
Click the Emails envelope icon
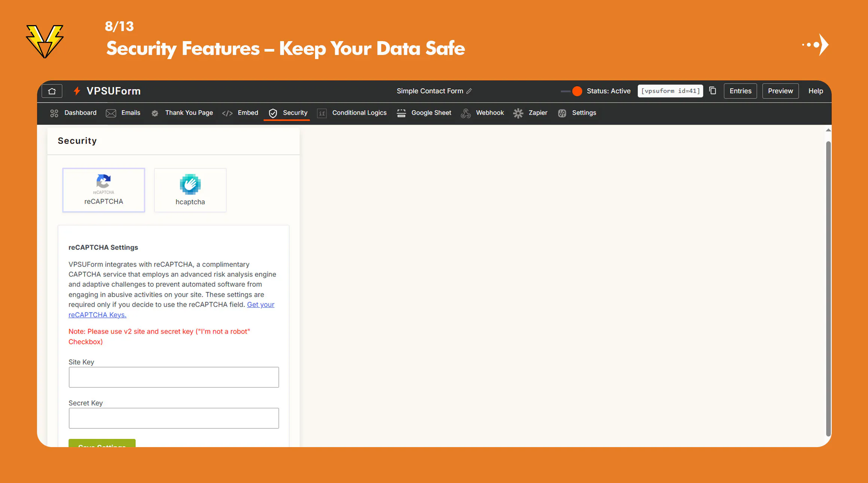click(x=111, y=113)
